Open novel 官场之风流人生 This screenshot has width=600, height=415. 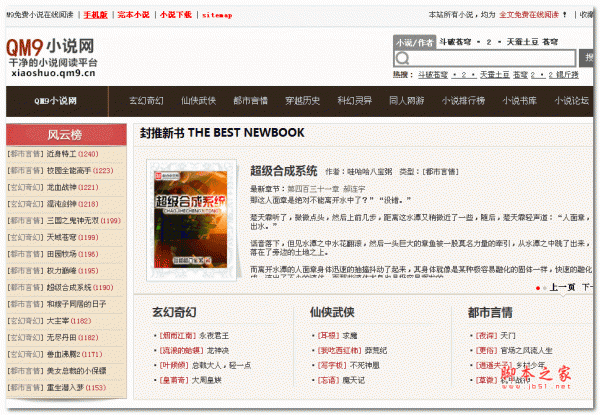click(x=526, y=351)
